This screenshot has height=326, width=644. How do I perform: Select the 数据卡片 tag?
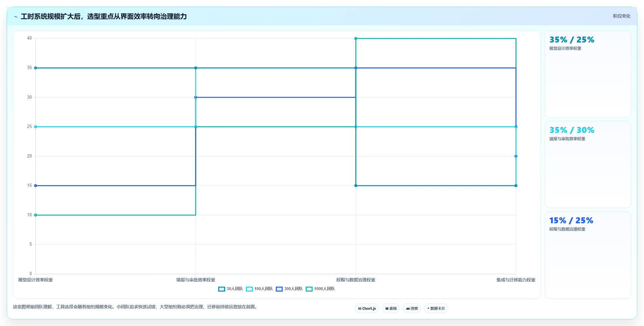(x=436, y=309)
